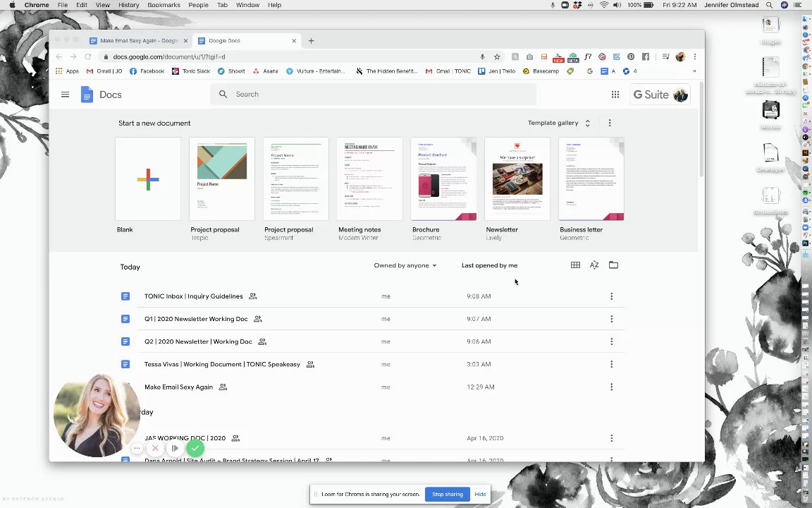The width and height of the screenshot is (812, 508).
Task: Finish the Loom recording with green check
Action: [195, 449]
